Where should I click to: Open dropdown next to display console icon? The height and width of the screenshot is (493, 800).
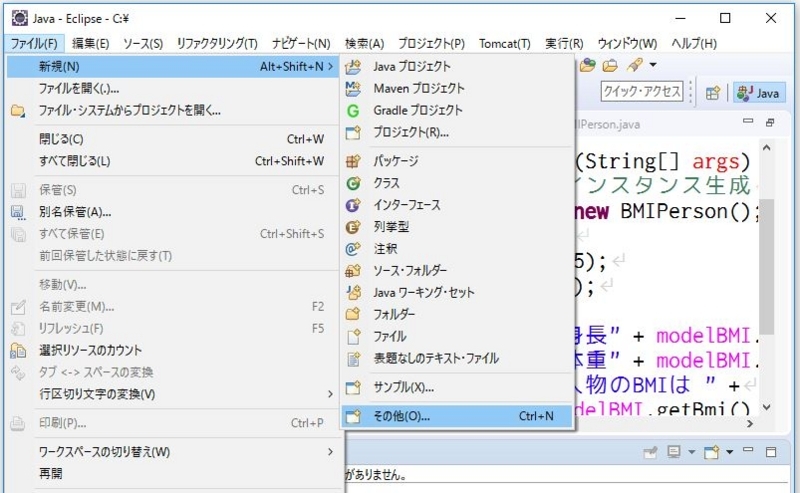click(x=692, y=452)
